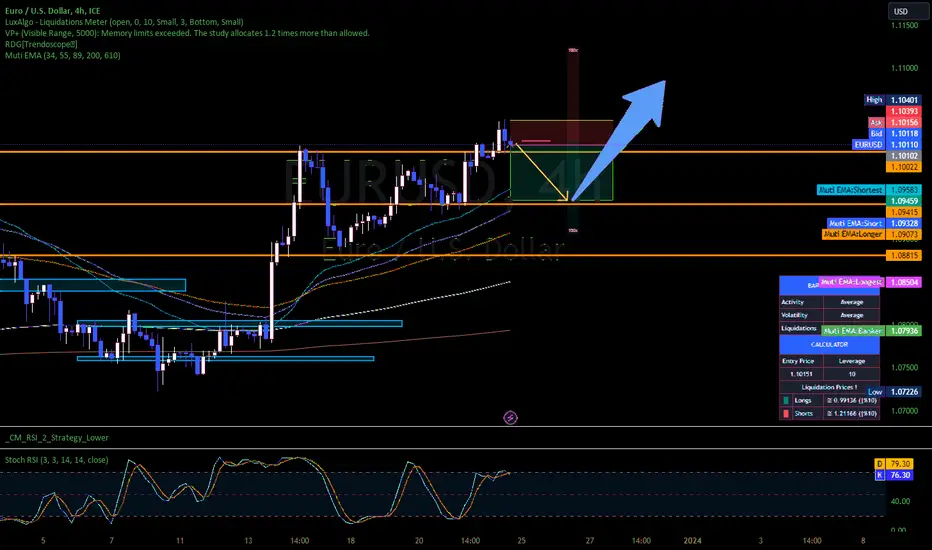Click the pink lightning replay icon
The height and width of the screenshot is (550, 932).
(x=510, y=418)
